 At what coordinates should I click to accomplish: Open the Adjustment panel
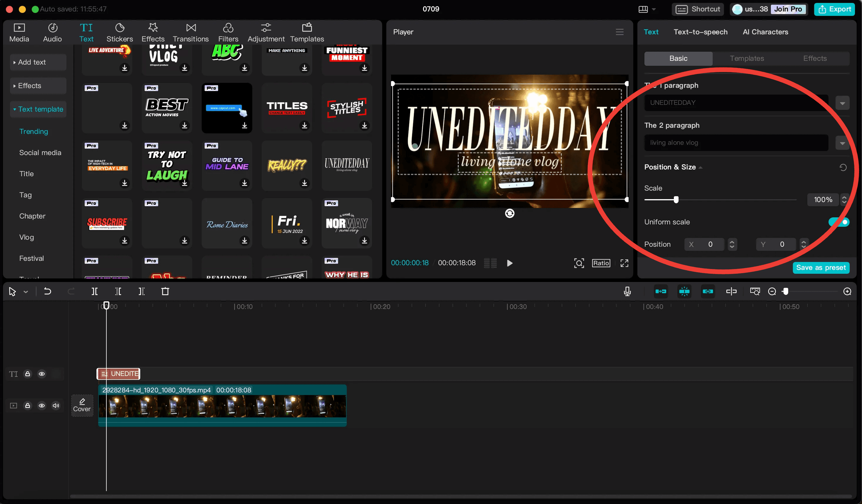tap(266, 33)
